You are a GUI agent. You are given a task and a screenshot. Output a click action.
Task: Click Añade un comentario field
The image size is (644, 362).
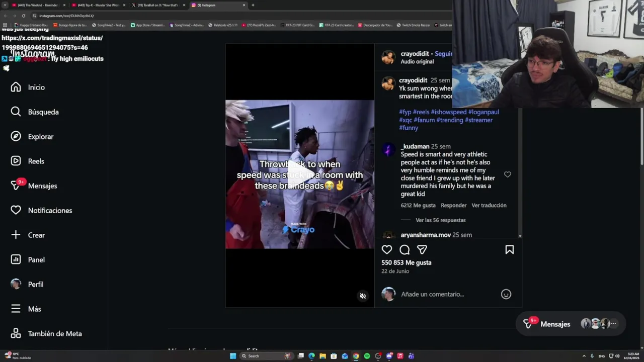432,294
